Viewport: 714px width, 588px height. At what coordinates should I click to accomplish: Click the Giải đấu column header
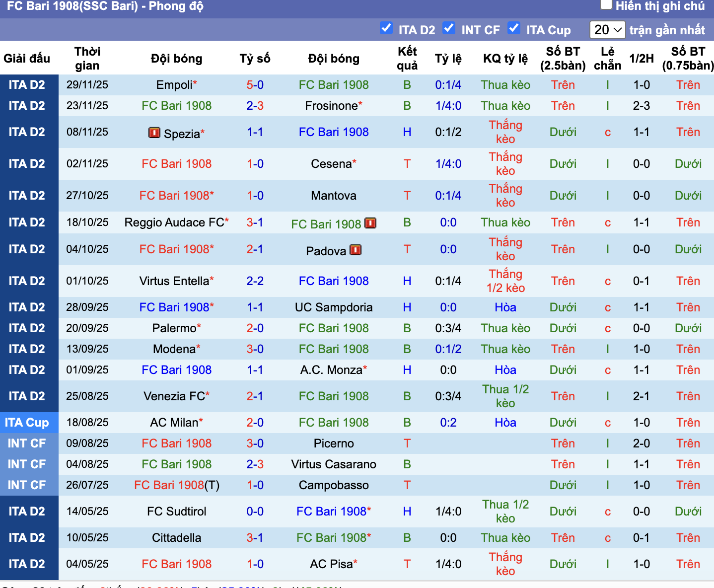pos(27,59)
